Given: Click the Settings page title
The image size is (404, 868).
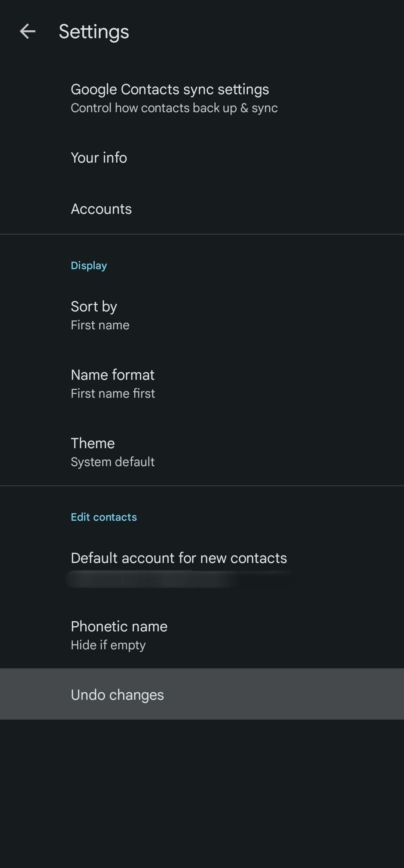Looking at the screenshot, I should [94, 32].
